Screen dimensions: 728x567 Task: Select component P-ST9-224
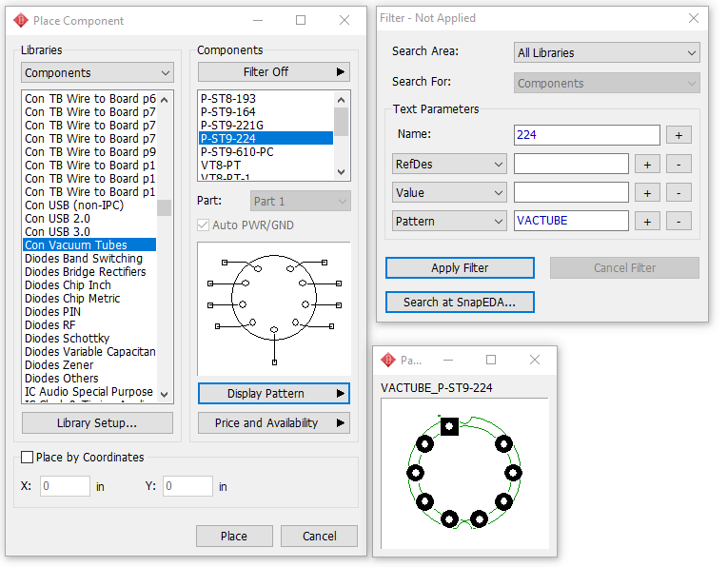click(266, 138)
